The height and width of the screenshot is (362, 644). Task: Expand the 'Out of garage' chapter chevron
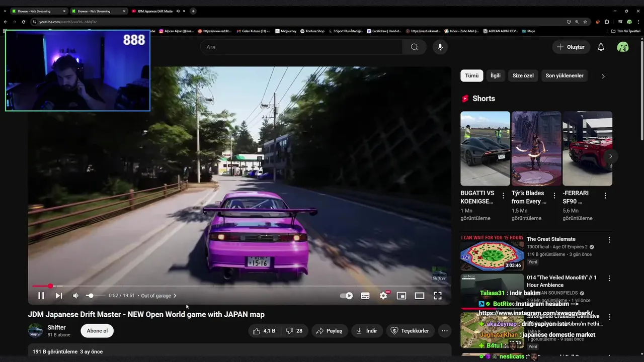tap(175, 296)
